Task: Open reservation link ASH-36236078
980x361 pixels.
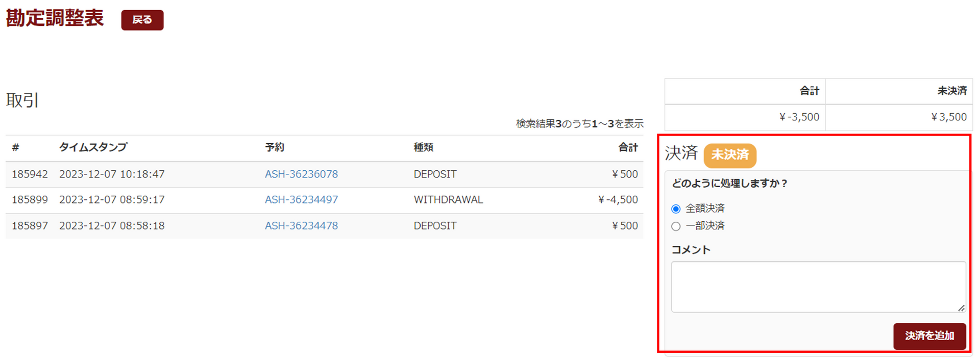Action: click(x=301, y=174)
